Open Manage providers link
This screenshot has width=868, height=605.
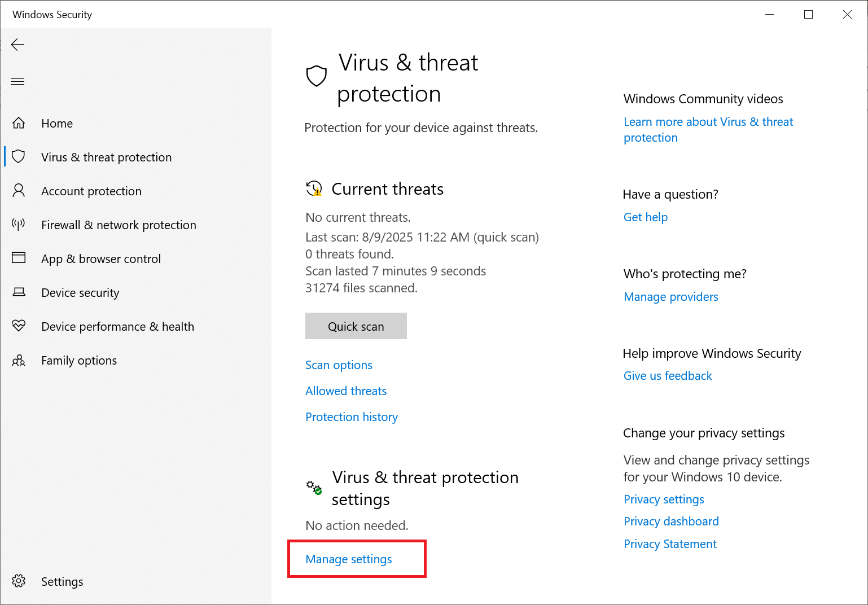tap(670, 297)
